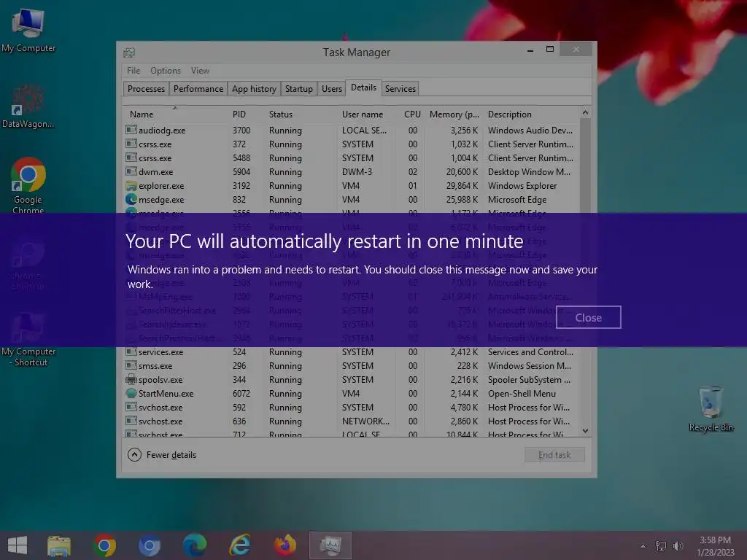Image resolution: width=747 pixels, height=560 pixels.
Task: Open the volume speaker tray icon
Action: 678,546
